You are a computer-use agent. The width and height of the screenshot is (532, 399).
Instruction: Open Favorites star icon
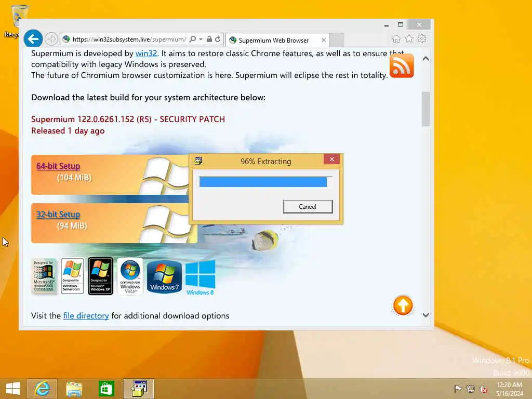[409, 38]
